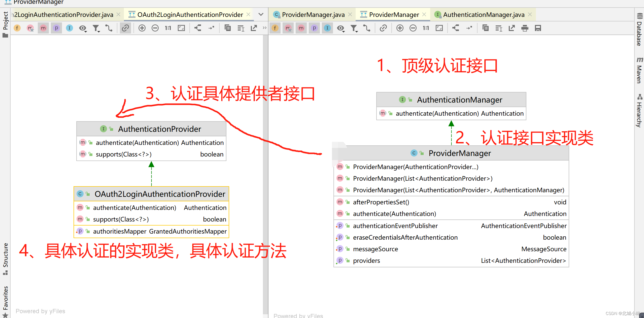Route edges in left diagram toolbar
This screenshot has height=318, width=644.
(211, 28)
